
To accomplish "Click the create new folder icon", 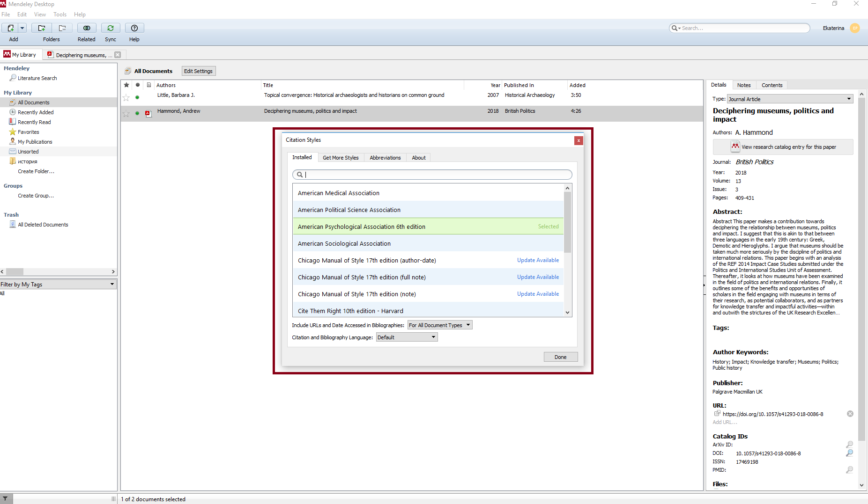I will point(42,28).
